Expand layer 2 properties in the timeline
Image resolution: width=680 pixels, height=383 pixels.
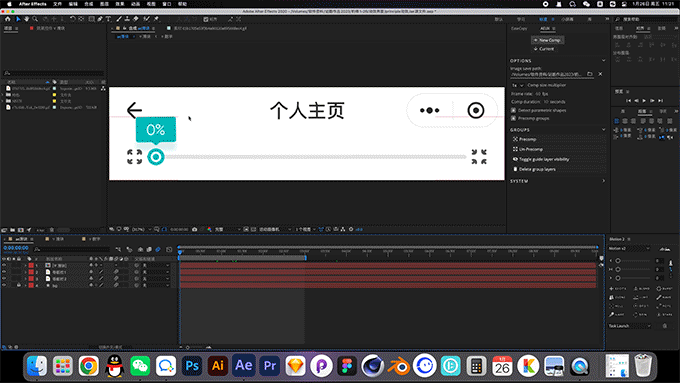point(25,272)
